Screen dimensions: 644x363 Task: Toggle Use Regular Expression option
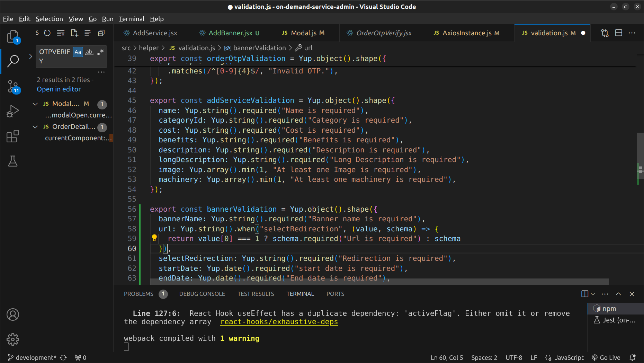[x=101, y=52]
